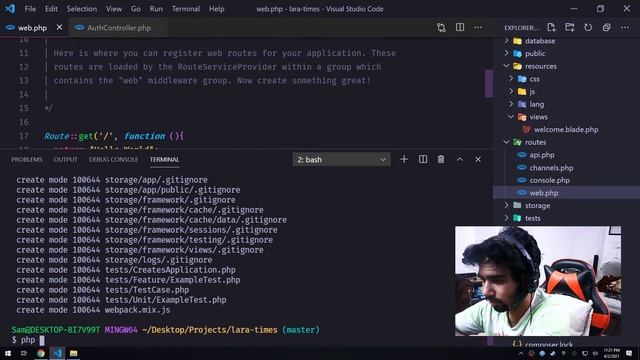The width and height of the screenshot is (640, 360).
Task: Close the terminal panel
Action: point(478,159)
